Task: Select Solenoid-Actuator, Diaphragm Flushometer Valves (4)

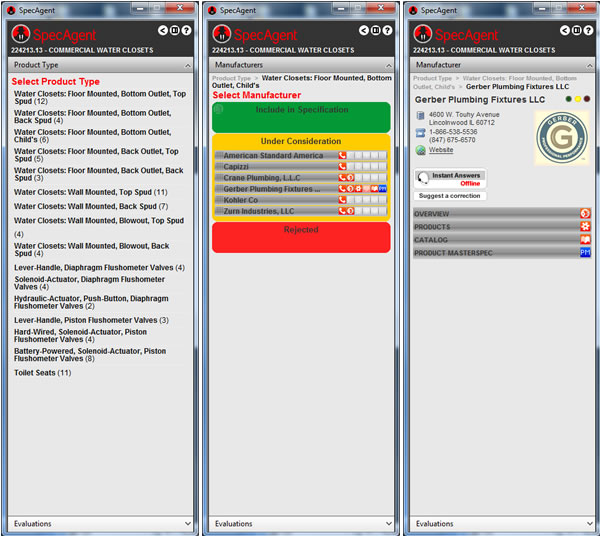Action: tap(90, 283)
